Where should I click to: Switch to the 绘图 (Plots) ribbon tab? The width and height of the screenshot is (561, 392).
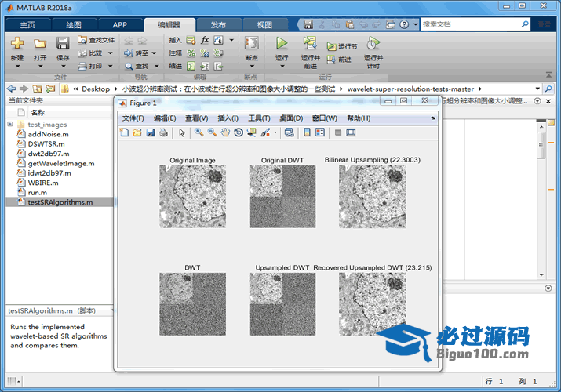tap(72, 24)
